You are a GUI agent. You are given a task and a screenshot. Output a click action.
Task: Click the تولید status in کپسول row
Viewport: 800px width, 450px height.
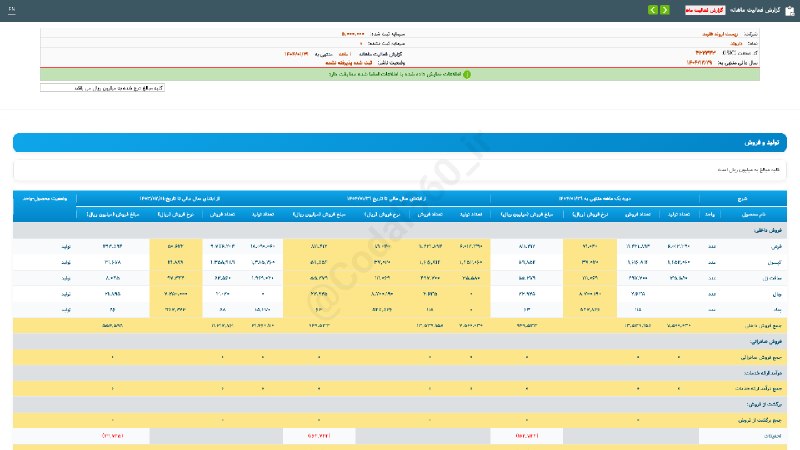66,262
